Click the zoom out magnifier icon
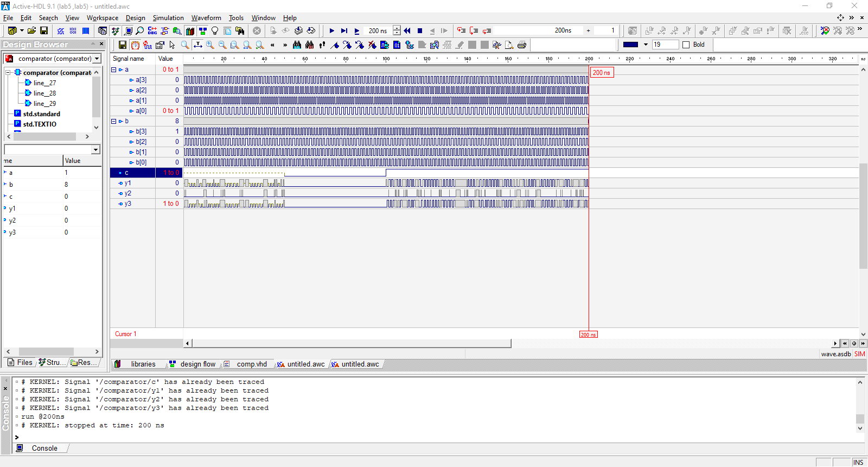The width and height of the screenshot is (868, 467). pos(222,45)
